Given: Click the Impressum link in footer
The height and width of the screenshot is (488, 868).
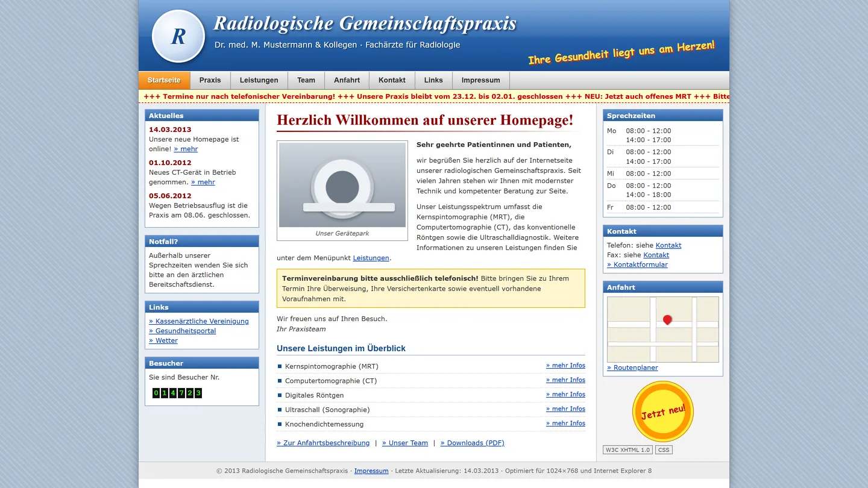Looking at the screenshot, I should [x=371, y=471].
